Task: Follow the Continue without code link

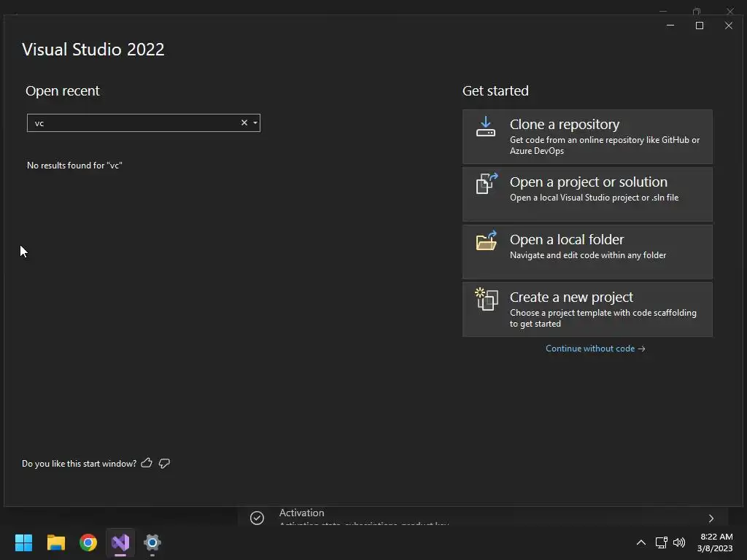Action: [595, 349]
